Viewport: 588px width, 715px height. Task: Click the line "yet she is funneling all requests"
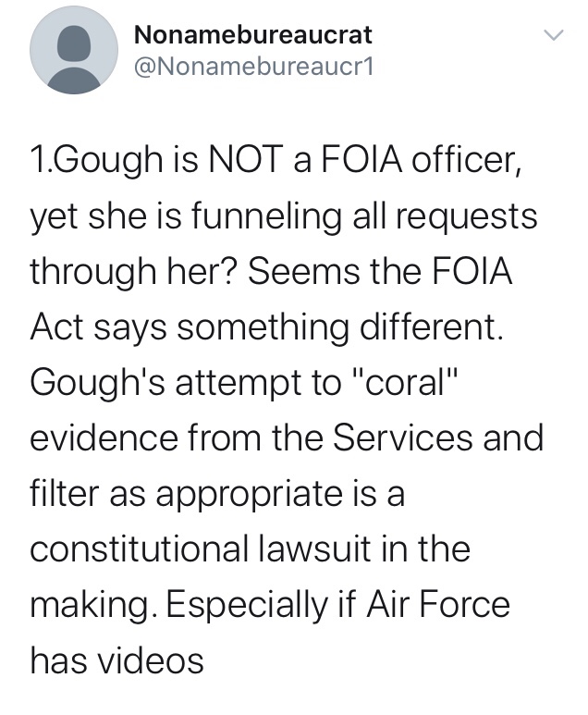pos(283,220)
